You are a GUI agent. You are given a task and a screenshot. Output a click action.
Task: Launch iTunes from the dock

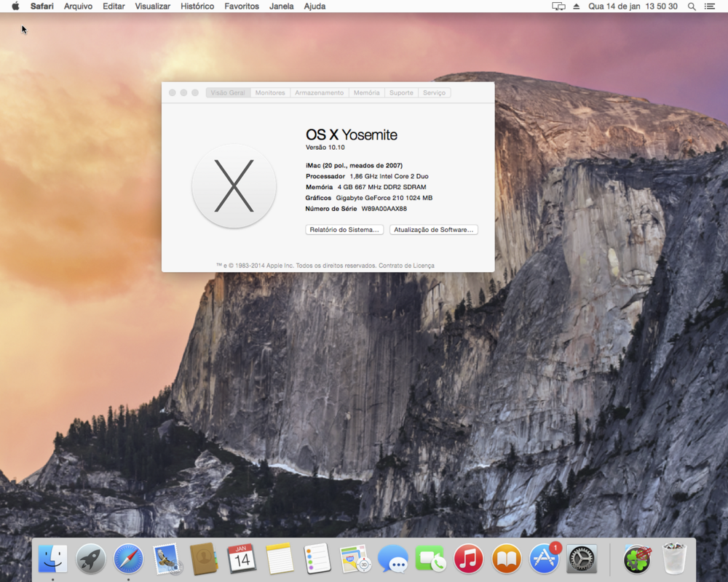pyautogui.click(x=469, y=559)
